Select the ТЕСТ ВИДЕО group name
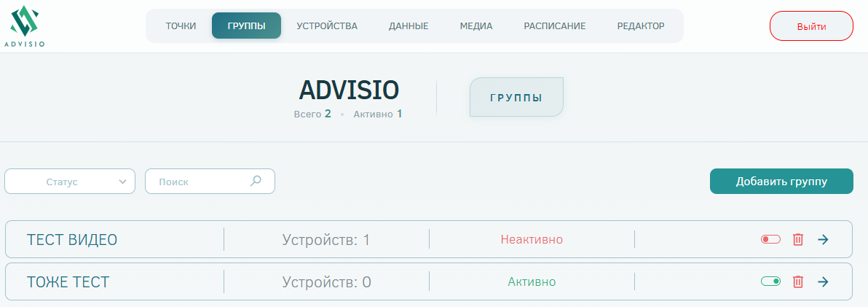This screenshot has width=868, height=307. pyautogui.click(x=72, y=239)
